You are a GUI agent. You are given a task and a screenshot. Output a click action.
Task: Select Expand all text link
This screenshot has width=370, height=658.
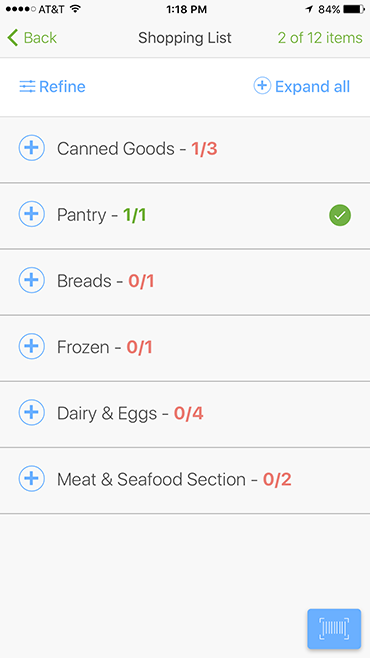[312, 87]
